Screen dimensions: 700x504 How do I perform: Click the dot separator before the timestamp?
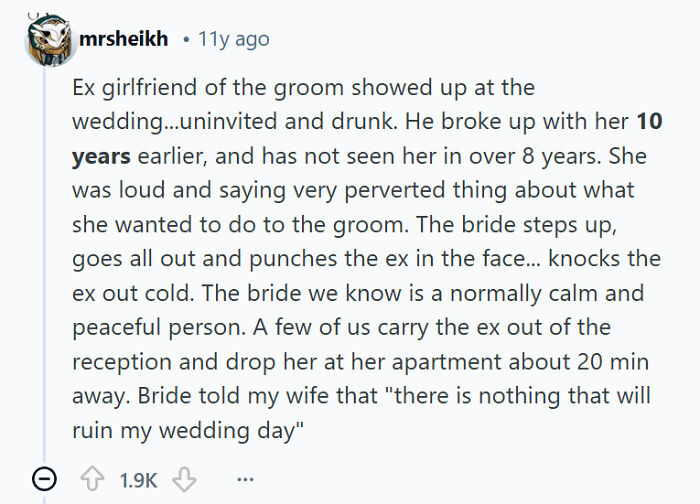pyautogui.click(x=187, y=39)
